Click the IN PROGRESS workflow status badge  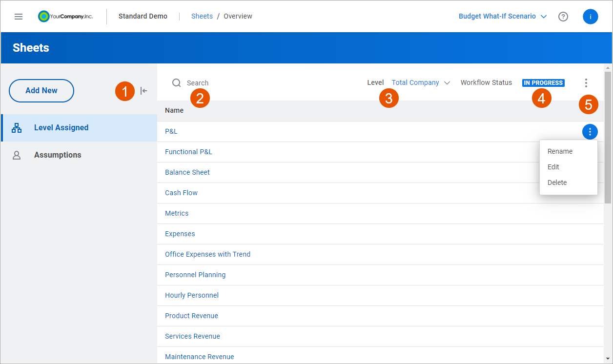click(543, 83)
